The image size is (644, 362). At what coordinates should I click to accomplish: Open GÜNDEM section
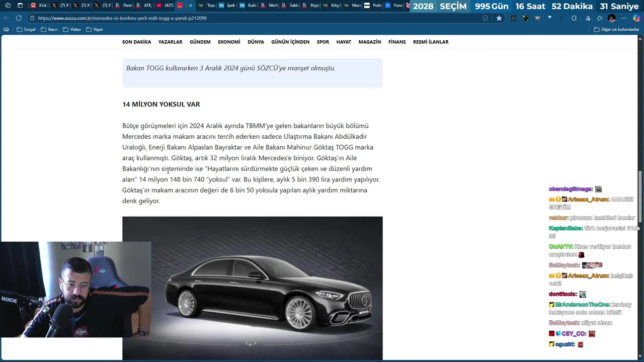tap(200, 42)
